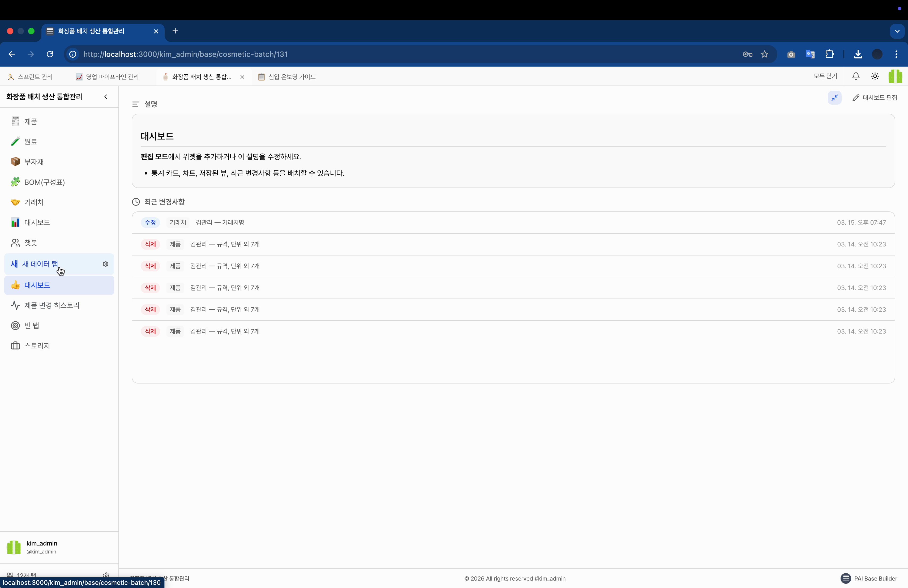Collapse dashboard with the shrink arrows icon
The image size is (908, 588).
(834, 98)
